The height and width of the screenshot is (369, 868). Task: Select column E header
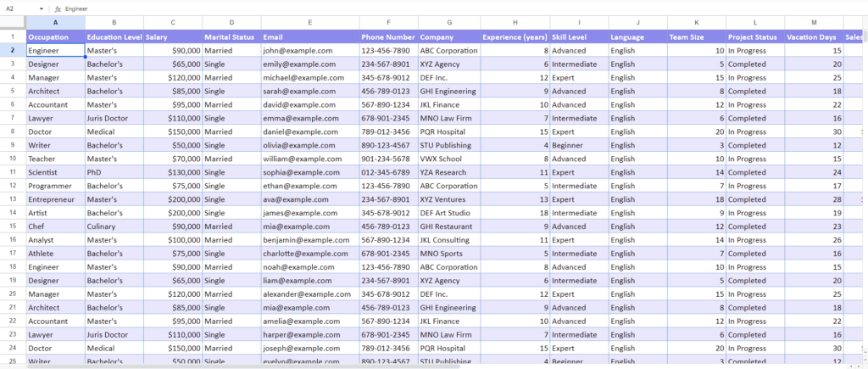pyautogui.click(x=310, y=23)
